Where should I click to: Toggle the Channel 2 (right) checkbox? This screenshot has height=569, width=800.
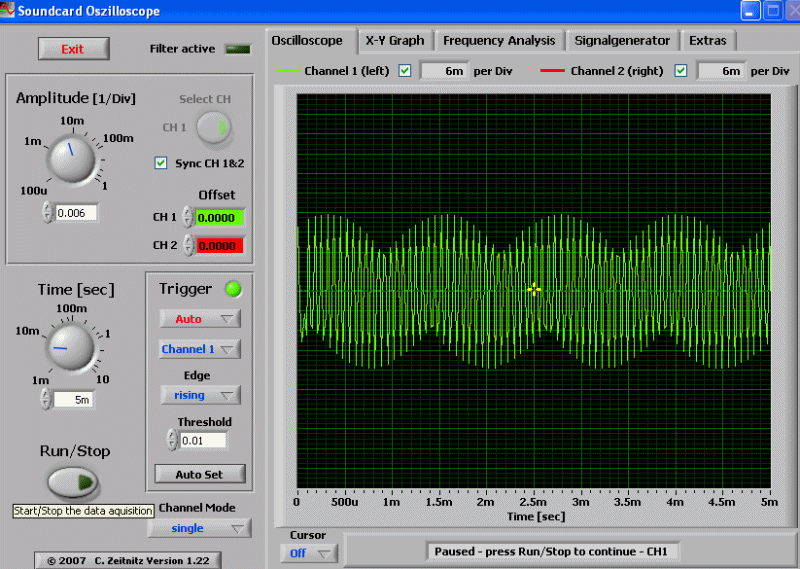[x=681, y=70]
